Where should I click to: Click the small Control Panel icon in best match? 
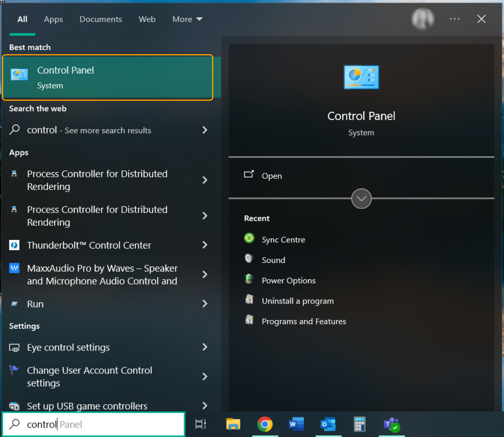[x=19, y=75]
